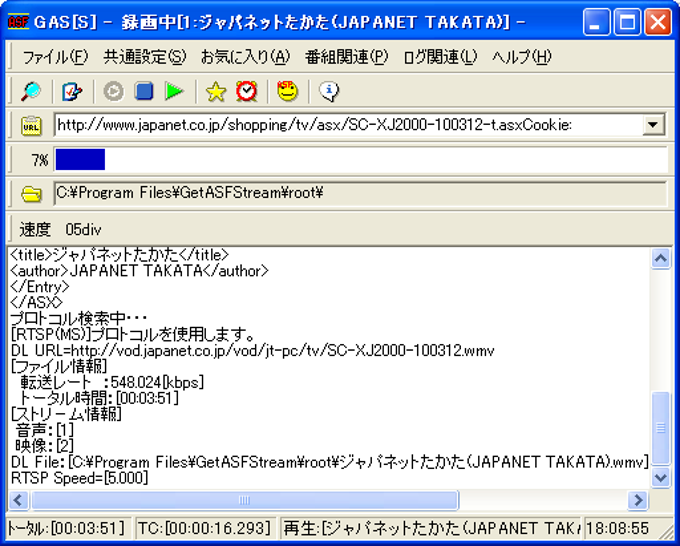This screenshot has width=680, height=546.
Task: Open the ファイル(F) menu
Action: pyautogui.click(x=55, y=57)
